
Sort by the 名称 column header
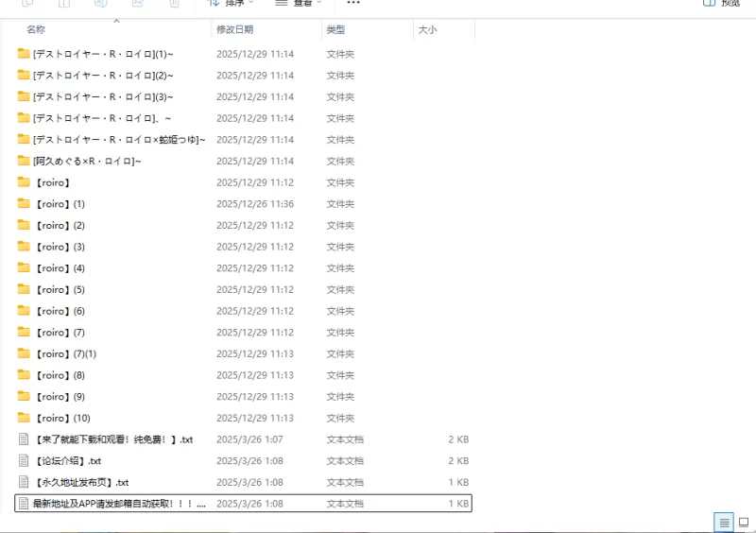click(36, 29)
